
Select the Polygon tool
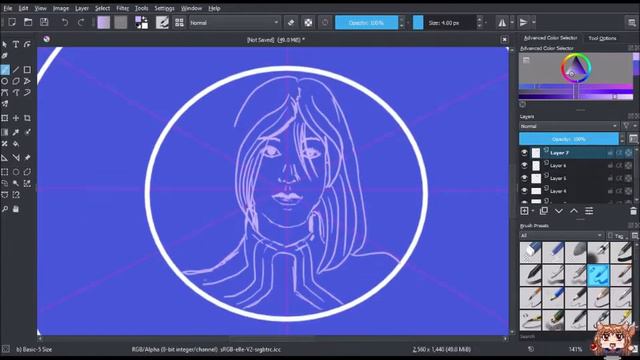point(16,81)
